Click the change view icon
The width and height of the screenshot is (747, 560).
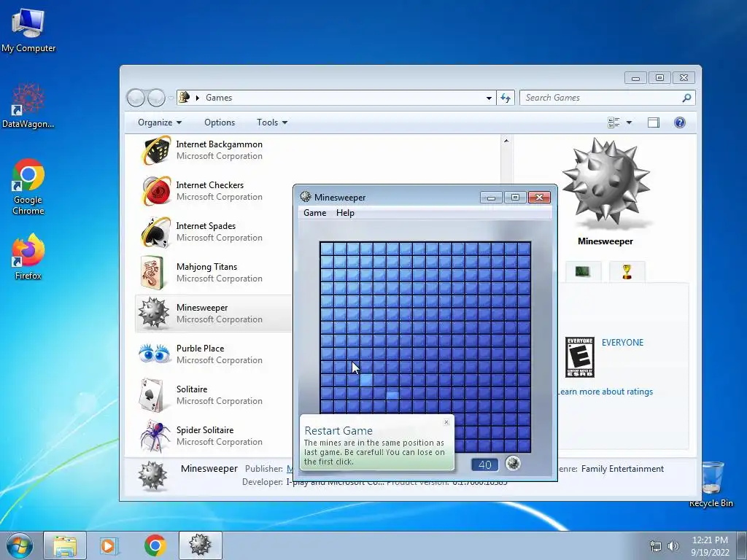tap(614, 122)
